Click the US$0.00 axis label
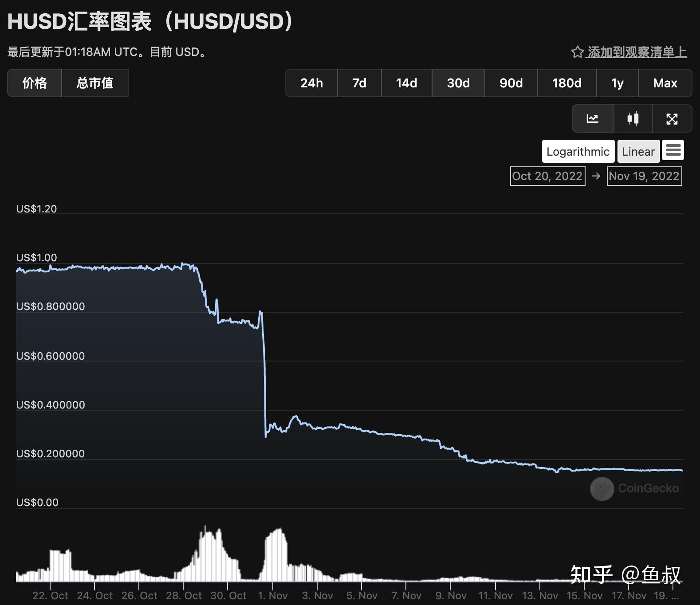The width and height of the screenshot is (700, 605). [x=37, y=503]
